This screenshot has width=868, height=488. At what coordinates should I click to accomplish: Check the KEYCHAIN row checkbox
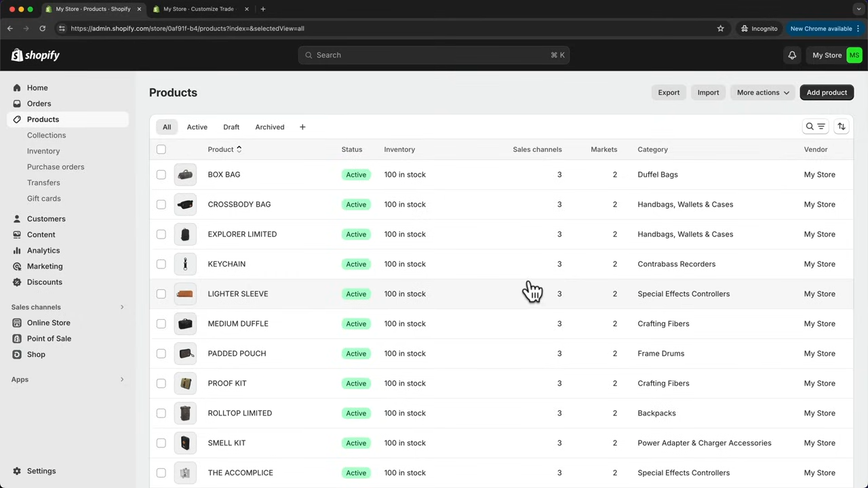(x=161, y=264)
